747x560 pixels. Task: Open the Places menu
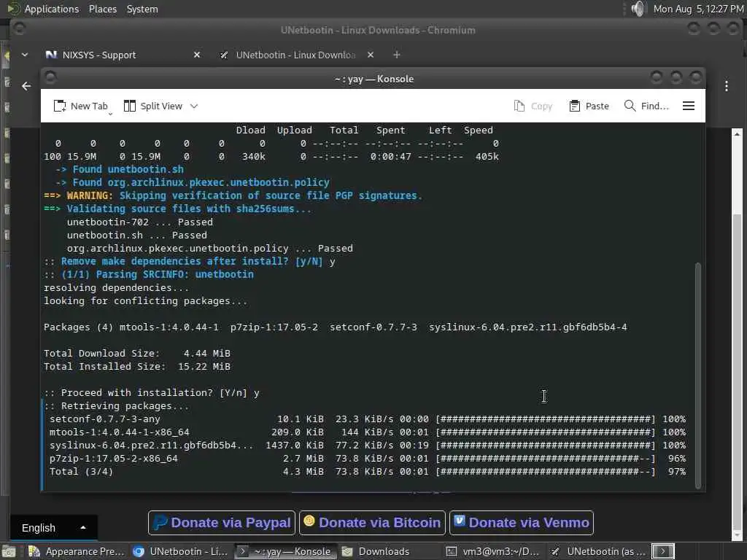click(103, 9)
